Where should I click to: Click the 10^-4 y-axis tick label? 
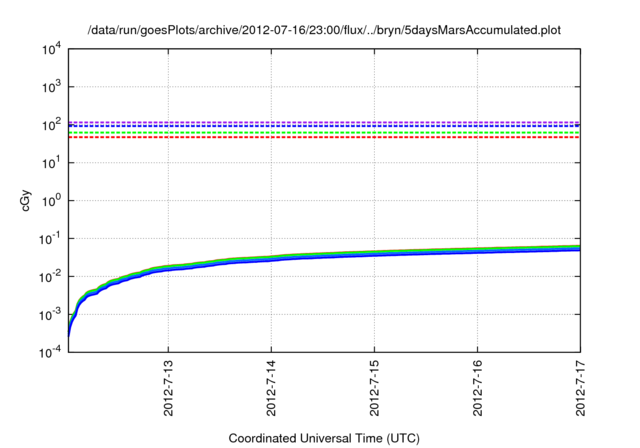(x=50, y=352)
